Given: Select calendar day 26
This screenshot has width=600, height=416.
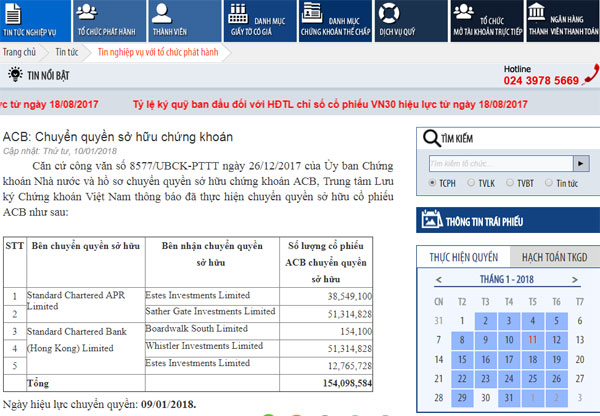Looking at the screenshot, I should [556, 378].
